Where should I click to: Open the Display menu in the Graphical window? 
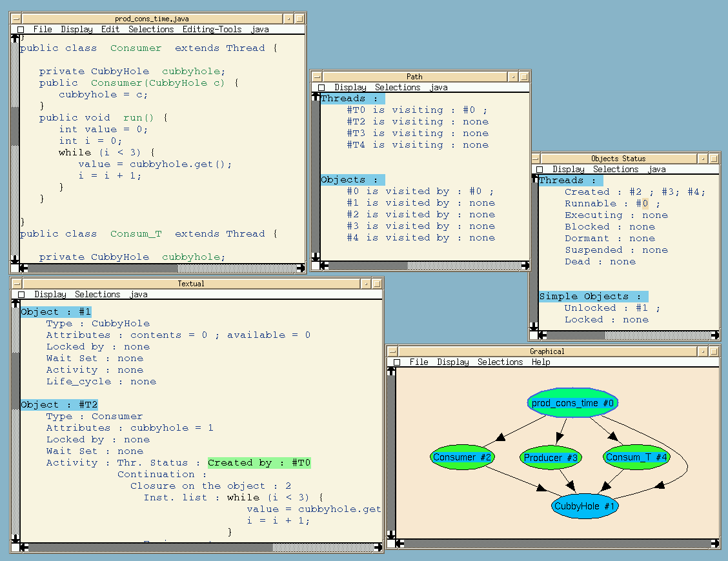[x=453, y=362]
